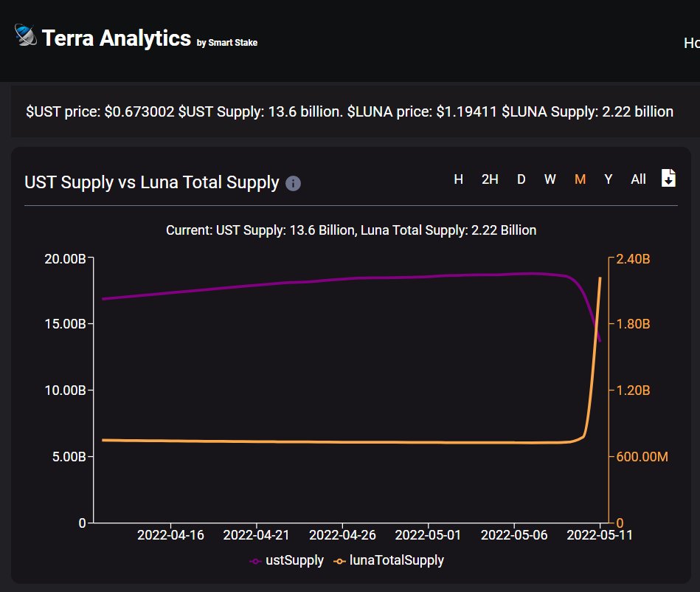Click the 'UST Supply vs Luna Total Supply' heading
Viewport: 700px width, 592px height.
(152, 182)
